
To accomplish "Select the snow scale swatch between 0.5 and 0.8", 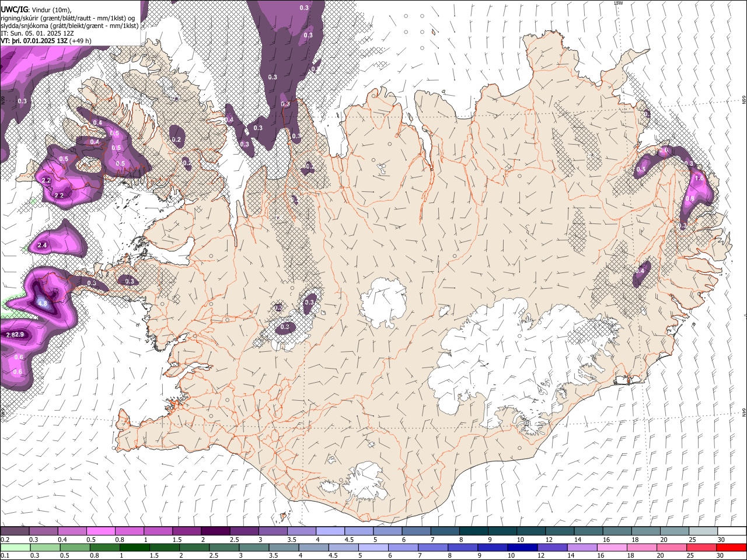I will [100, 531].
